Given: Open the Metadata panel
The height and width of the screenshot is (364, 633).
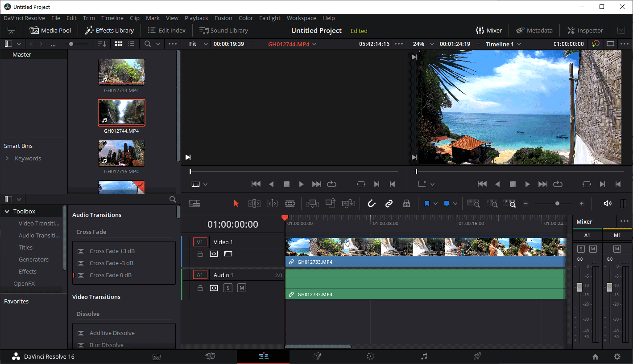Looking at the screenshot, I should [534, 30].
